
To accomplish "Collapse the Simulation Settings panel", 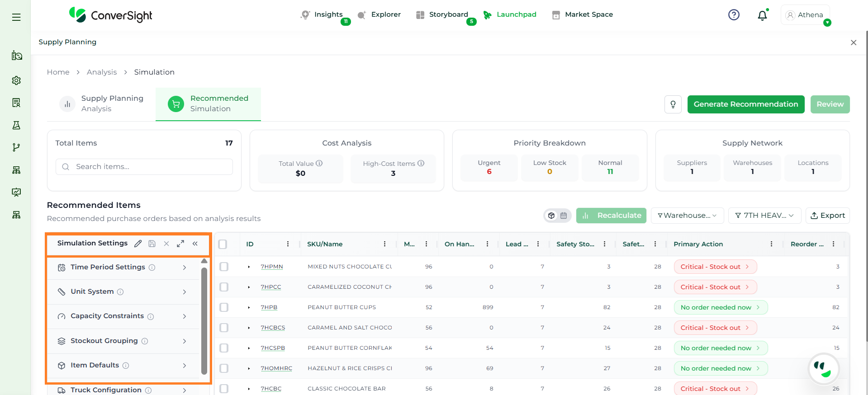I will 195,244.
